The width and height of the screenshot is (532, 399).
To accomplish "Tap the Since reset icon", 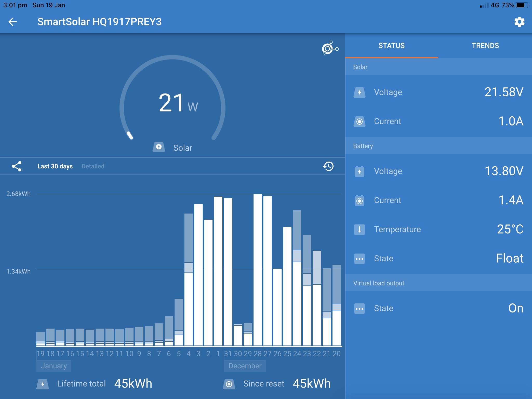I will click(x=229, y=384).
